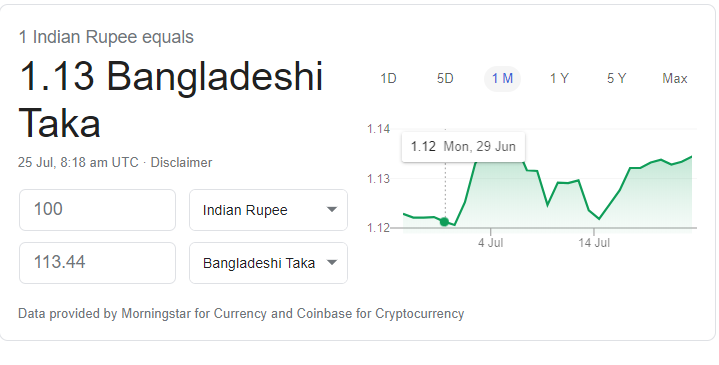Click the 1.12 Mon, 29 Jun tooltip

click(463, 147)
